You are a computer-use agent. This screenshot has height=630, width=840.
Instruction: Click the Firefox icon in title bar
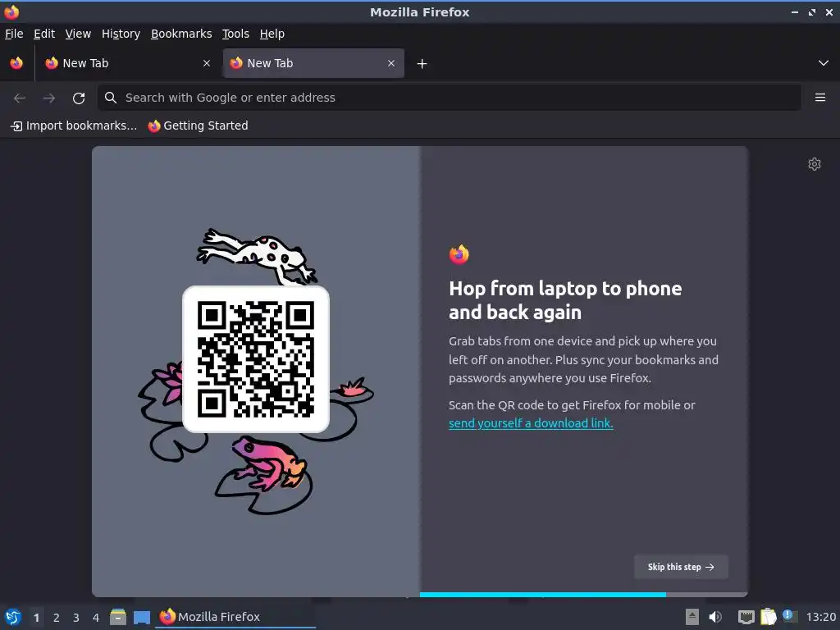click(11, 11)
